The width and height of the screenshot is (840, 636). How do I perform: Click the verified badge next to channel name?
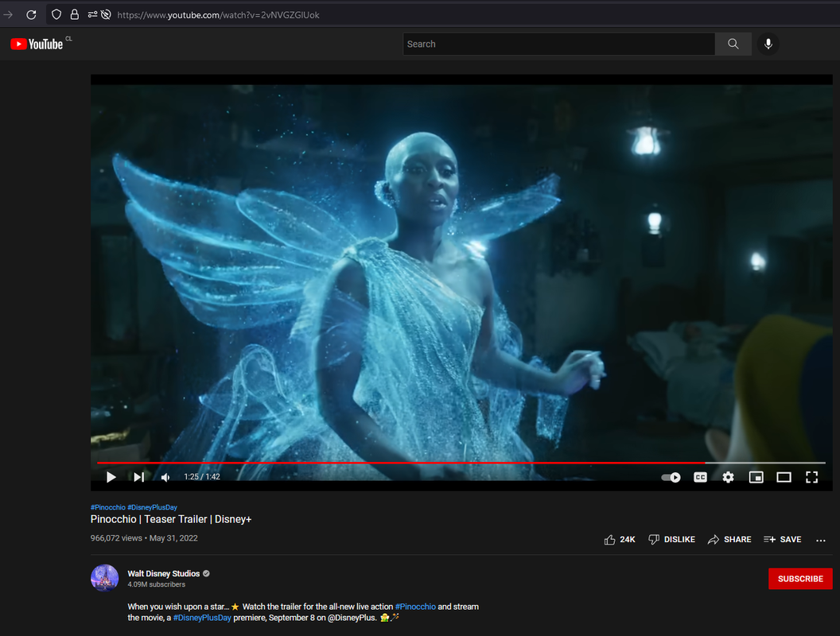click(206, 573)
